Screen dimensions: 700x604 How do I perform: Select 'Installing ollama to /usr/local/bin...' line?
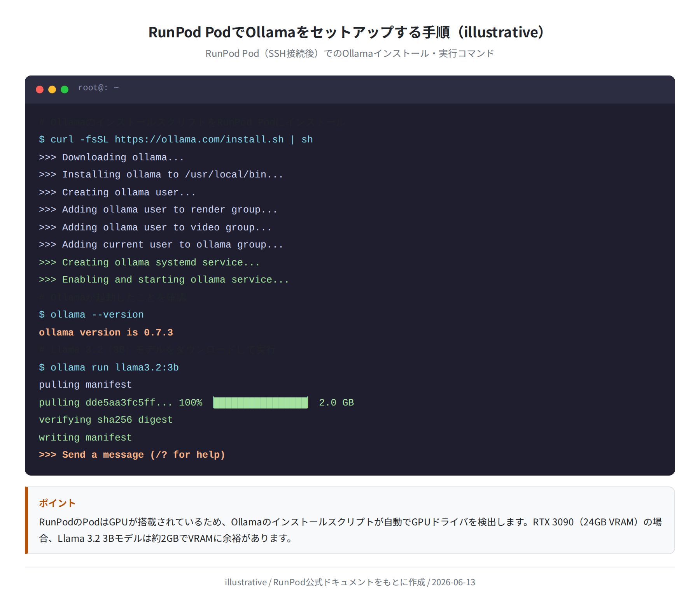coord(161,174)
